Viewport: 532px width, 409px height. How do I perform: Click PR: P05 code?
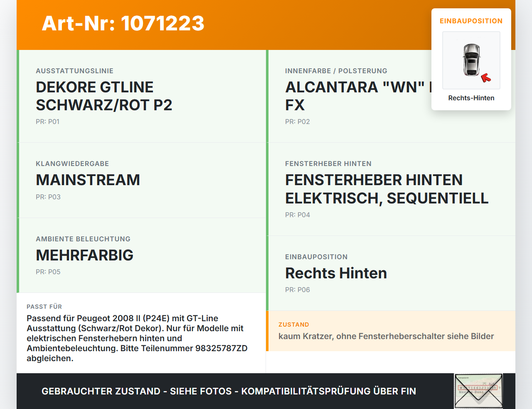pos(48,272)
